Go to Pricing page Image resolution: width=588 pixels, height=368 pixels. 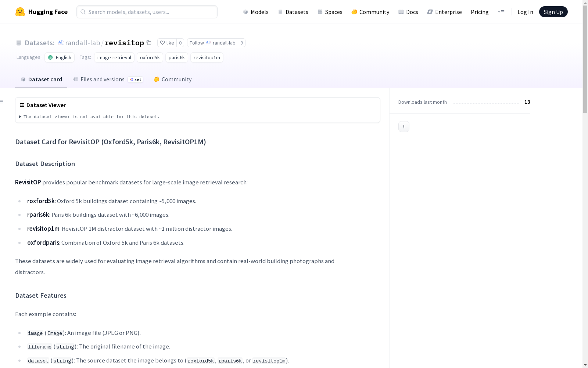click(480, 12)
